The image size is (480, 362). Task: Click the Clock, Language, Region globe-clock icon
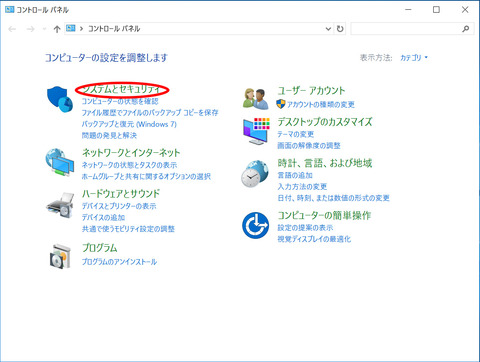[x=255, y=174]
